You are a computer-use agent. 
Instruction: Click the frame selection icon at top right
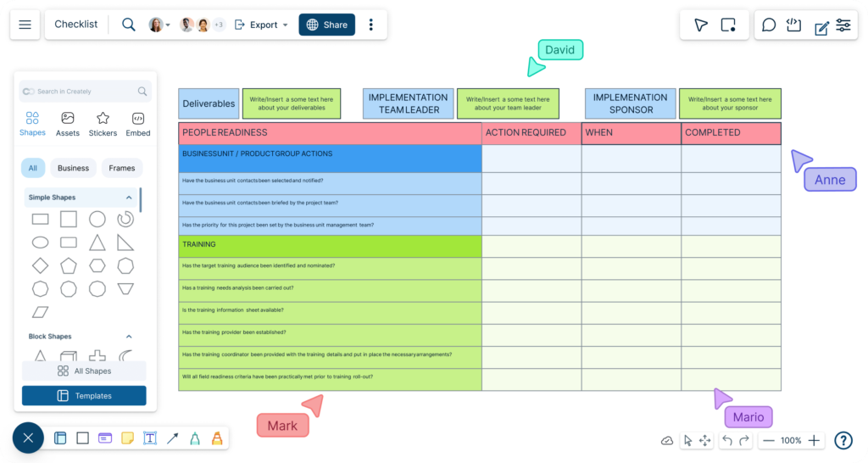click(728, 25)
